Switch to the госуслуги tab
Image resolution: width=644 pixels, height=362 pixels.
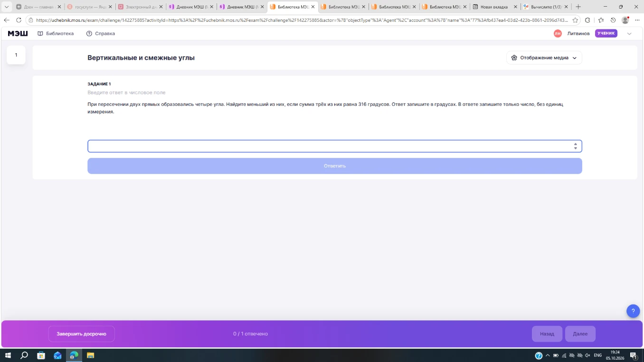89,7
